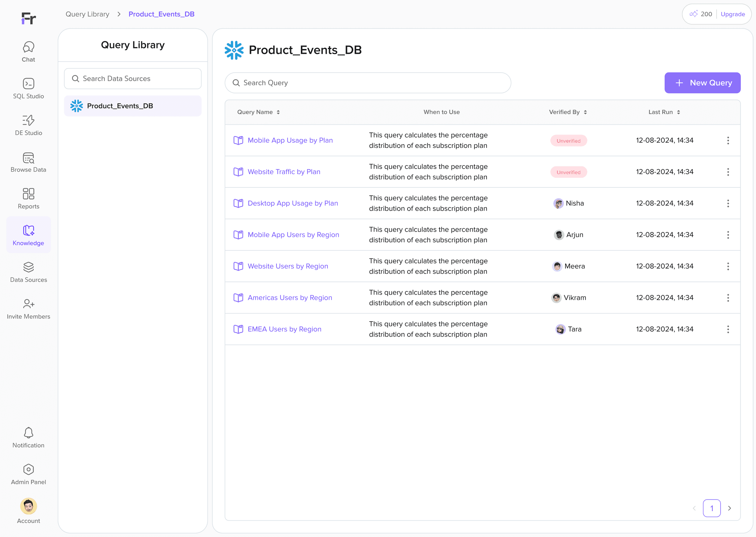Screen dimensions: 756x537
Task: Open Data Sources from sidebar
Action: pyautogui.click(x=28, y=272)
